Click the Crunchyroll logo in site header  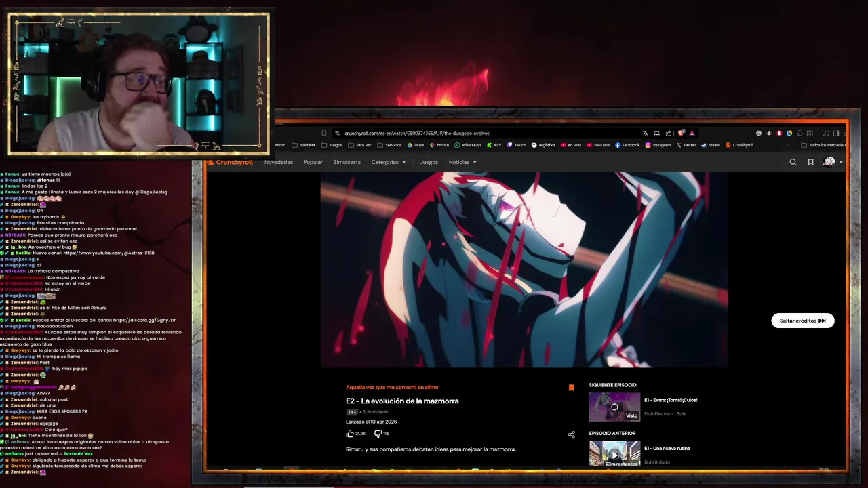tap(230, 162)
